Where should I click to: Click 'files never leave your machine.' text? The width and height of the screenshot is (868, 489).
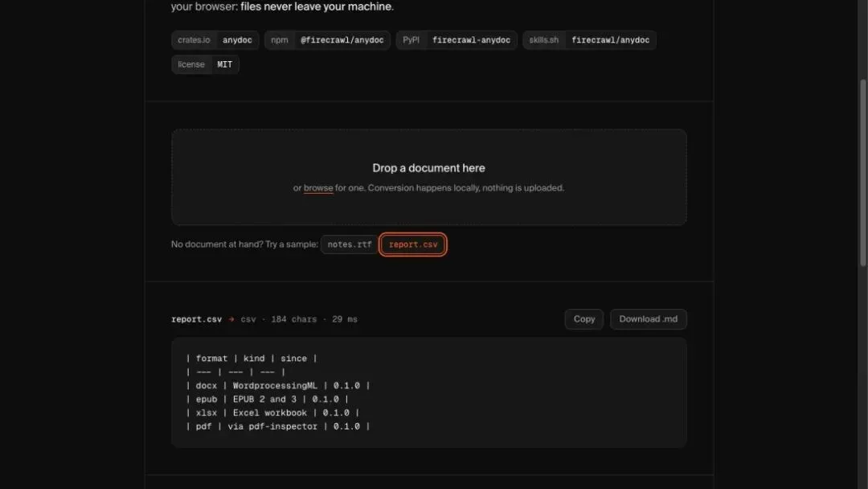coord(317,6)
